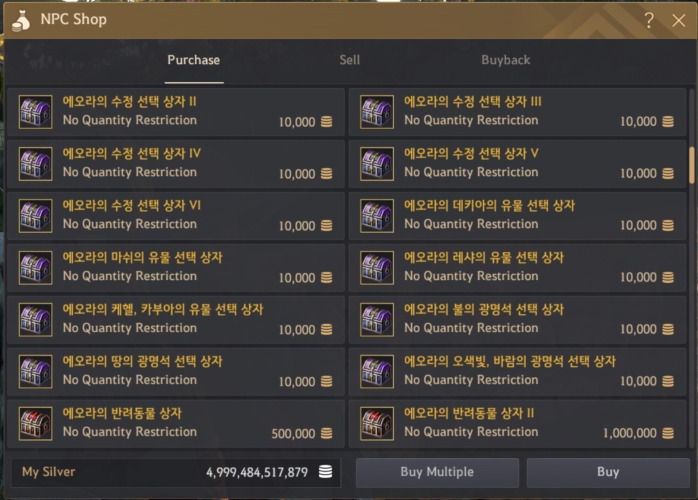Click the Buy Multiple button
Screen dimensions: 698x500
(437, 472)
